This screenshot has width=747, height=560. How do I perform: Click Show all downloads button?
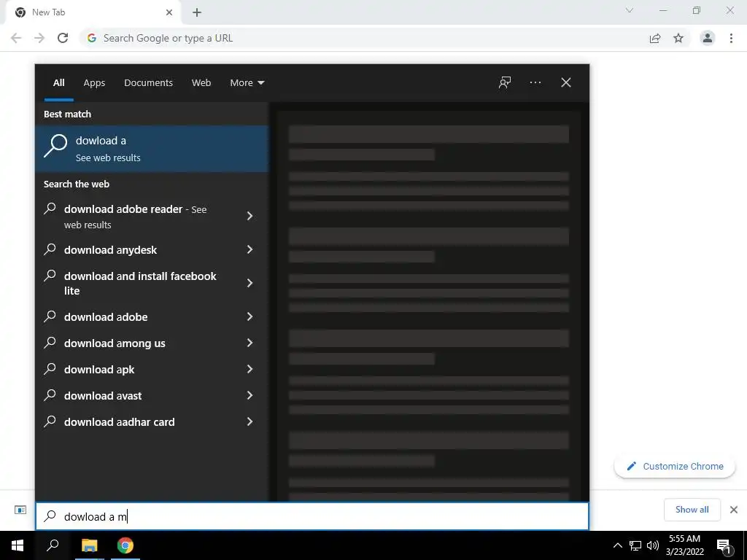(692, 510)
